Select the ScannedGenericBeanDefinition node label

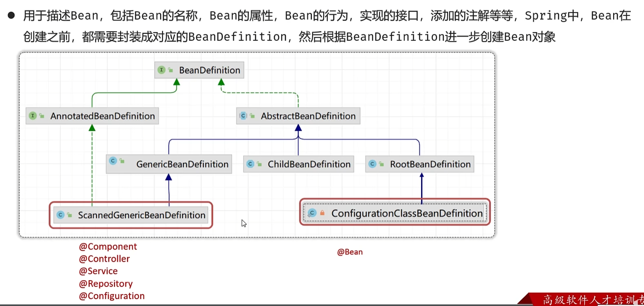point(142,215)
